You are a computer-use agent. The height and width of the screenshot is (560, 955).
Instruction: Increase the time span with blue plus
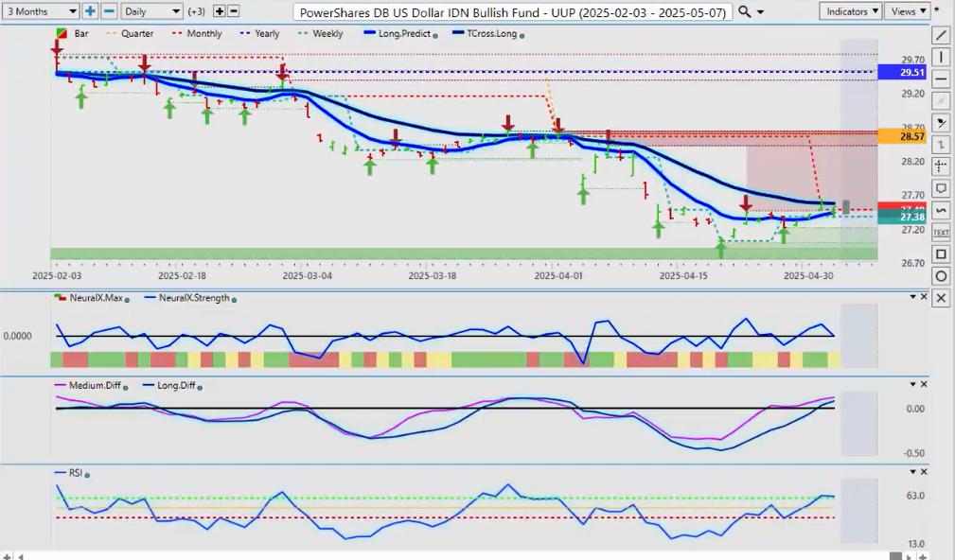point(90,11)
